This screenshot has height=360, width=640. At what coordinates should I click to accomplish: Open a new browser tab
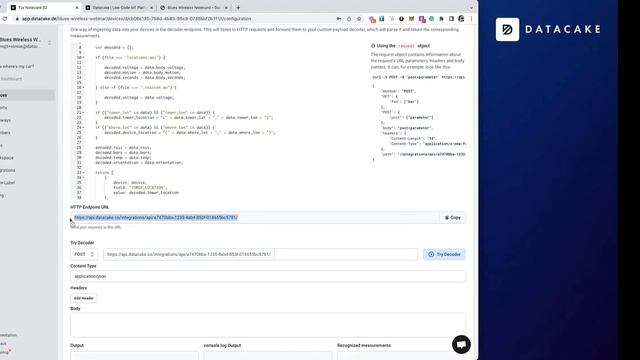tap(238, 8)
